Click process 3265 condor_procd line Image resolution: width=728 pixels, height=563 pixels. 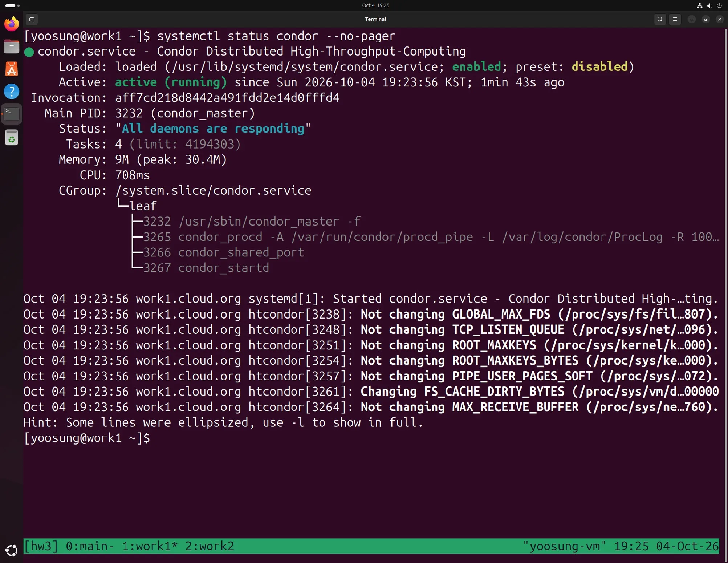(431, 237)
